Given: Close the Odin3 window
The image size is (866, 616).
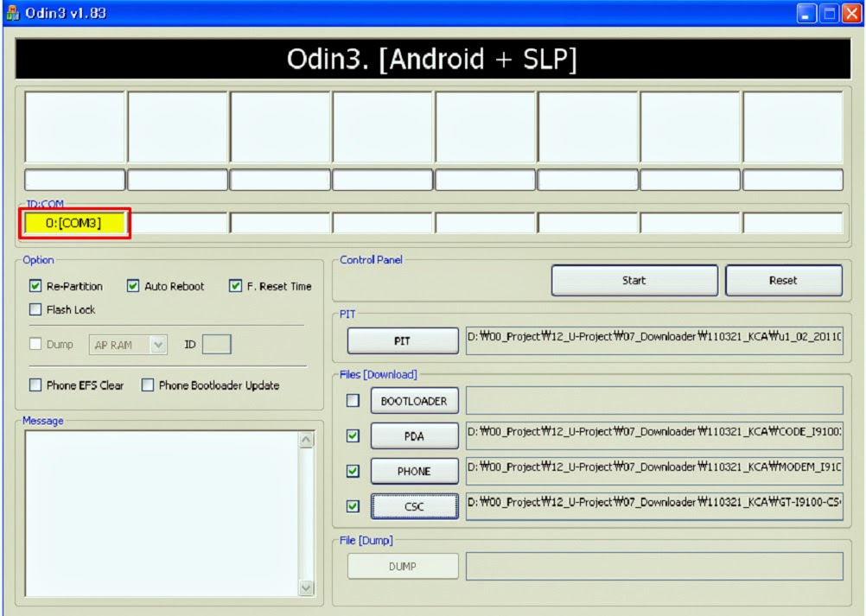Looking at the screenshot, I should 851,13.
